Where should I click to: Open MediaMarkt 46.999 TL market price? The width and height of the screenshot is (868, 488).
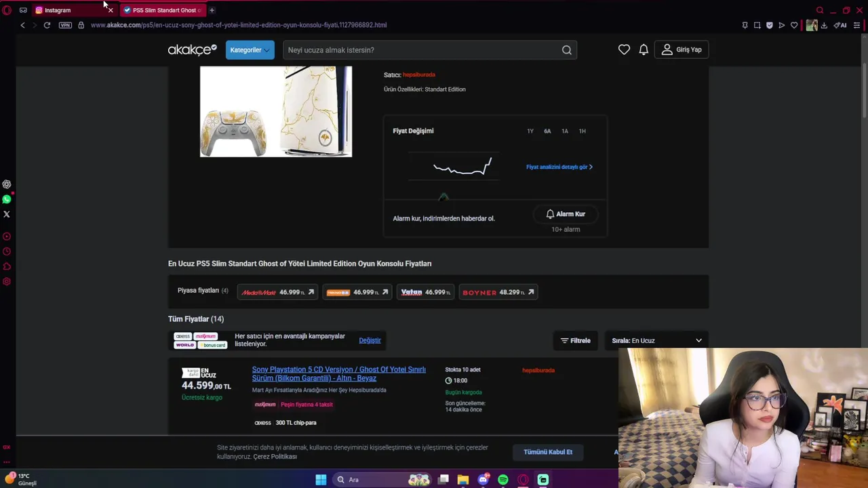[x=277, y=292]
